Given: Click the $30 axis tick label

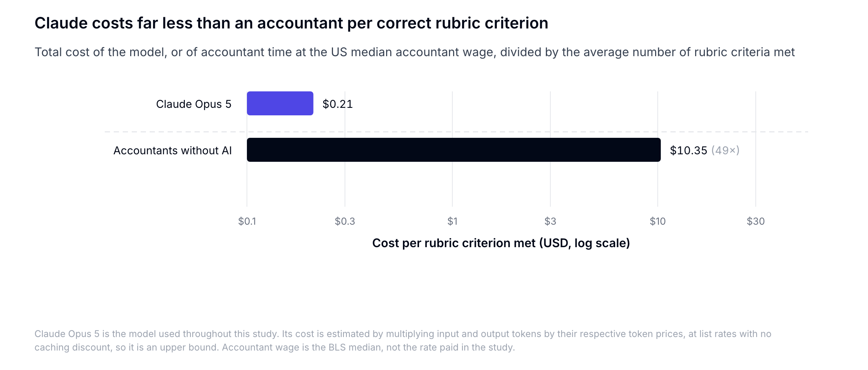Looking at the screenshot, I should [x=756, y=221].
